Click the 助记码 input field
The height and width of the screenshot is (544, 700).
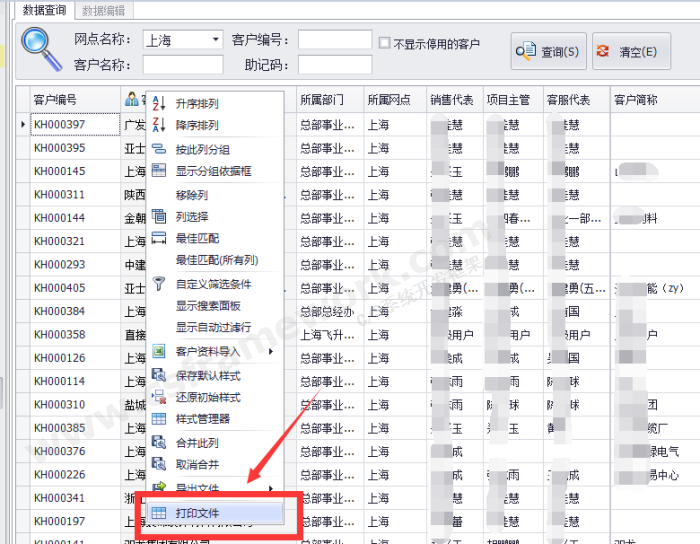[x=334, y=65]
